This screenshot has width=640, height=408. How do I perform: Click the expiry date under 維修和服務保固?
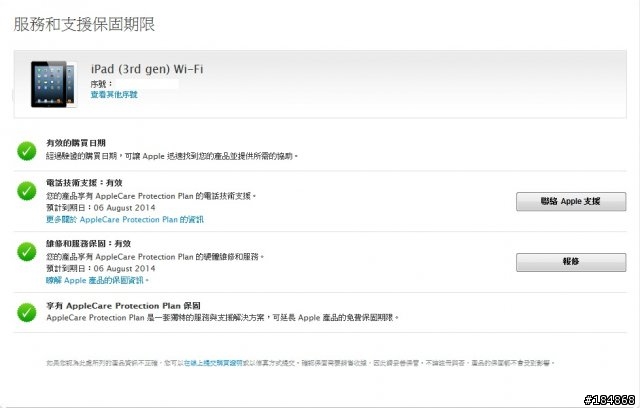click(x=124, y=268)
